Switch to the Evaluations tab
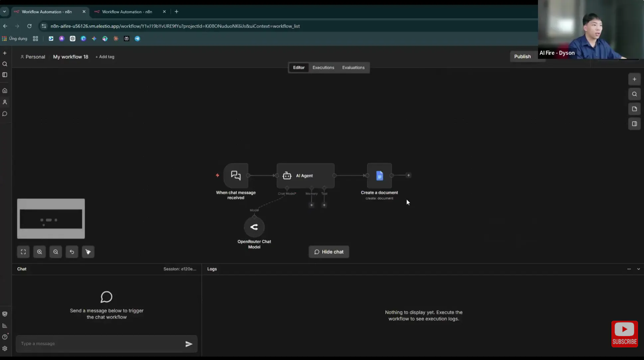The image size is (644, 360). 353,68
